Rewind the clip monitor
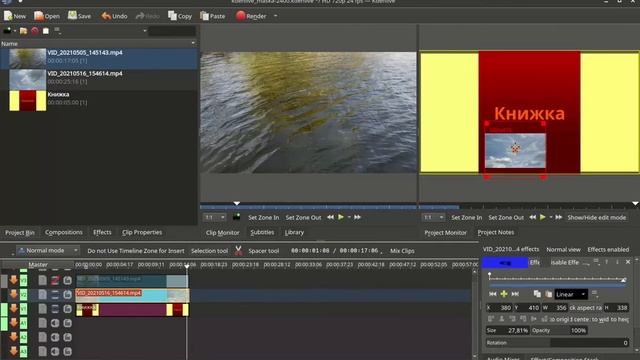Image resolution: width=640 pixels, height=360 pixels. (330, 217)
